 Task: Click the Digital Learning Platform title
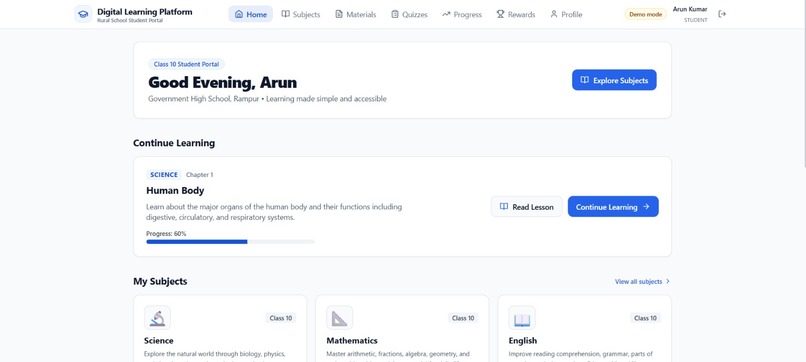145,11
